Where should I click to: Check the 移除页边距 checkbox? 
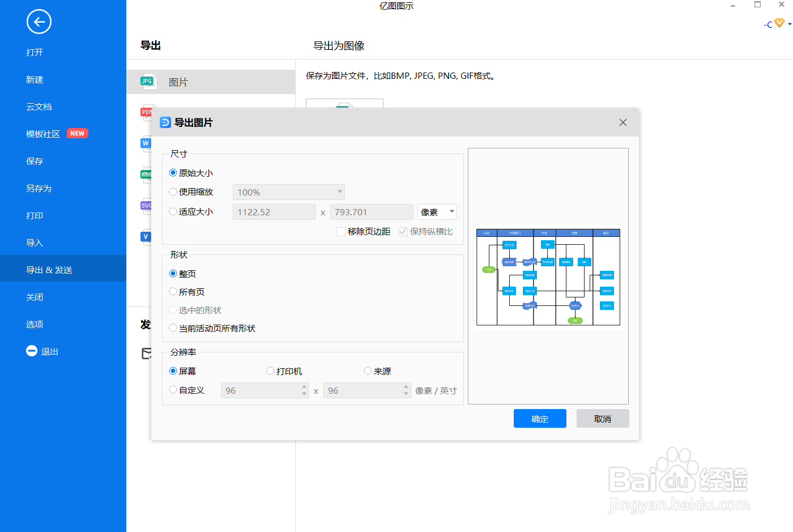click(x=341, y=232)
